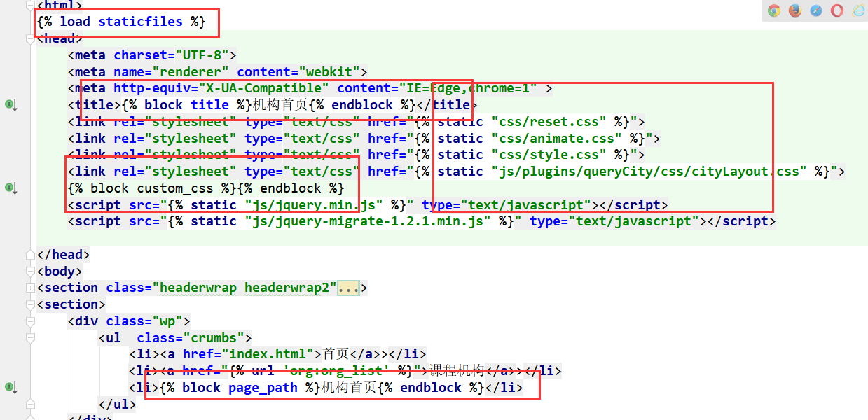868x420 pixels.
Task: Click the 'block page_path' template tag
Action: click(240, 388)
